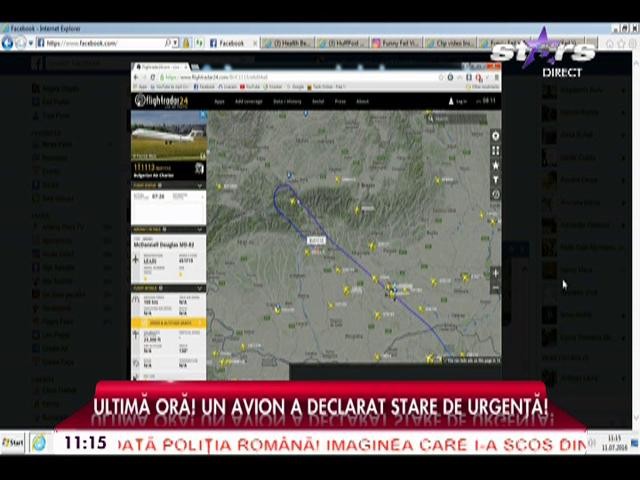
Task: Click Chrome's back arrow in flightradar window
Action: click(136, 77)
